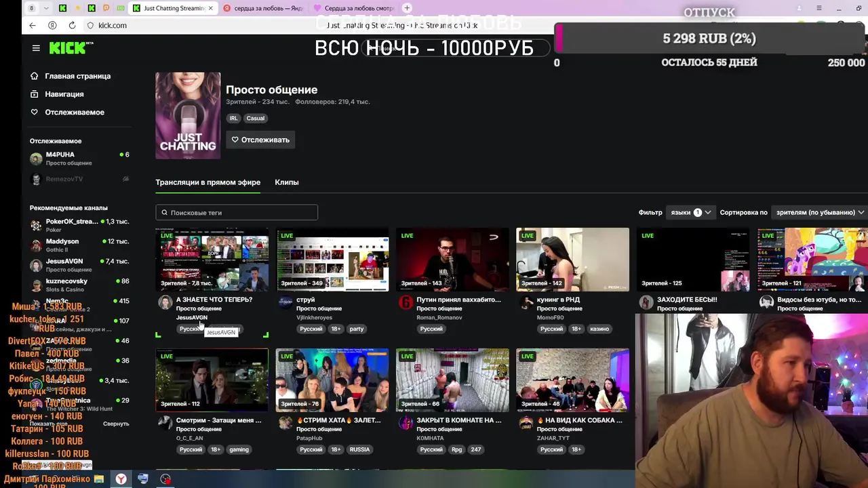Click streamer avatar beside 'А ЗНАЕТЕ ЧТО ТЕПЕРЬ?'
Screen dimensions: 868x488
pyautogui.click(x=165, y=302)
